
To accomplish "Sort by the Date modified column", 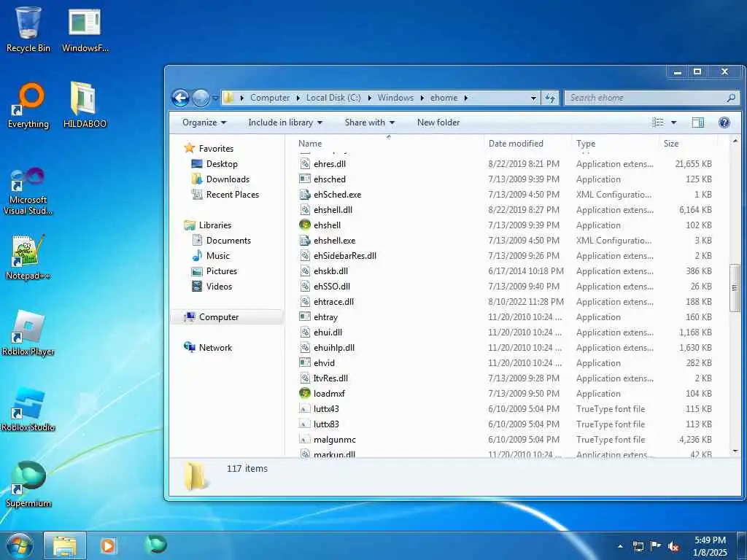I will point(528,144).
